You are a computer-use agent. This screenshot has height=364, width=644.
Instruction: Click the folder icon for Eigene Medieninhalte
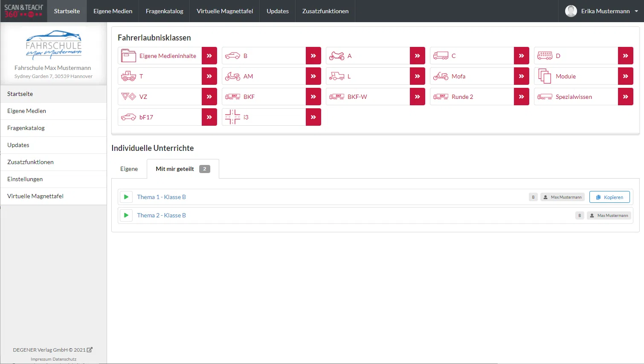point(128,56)
